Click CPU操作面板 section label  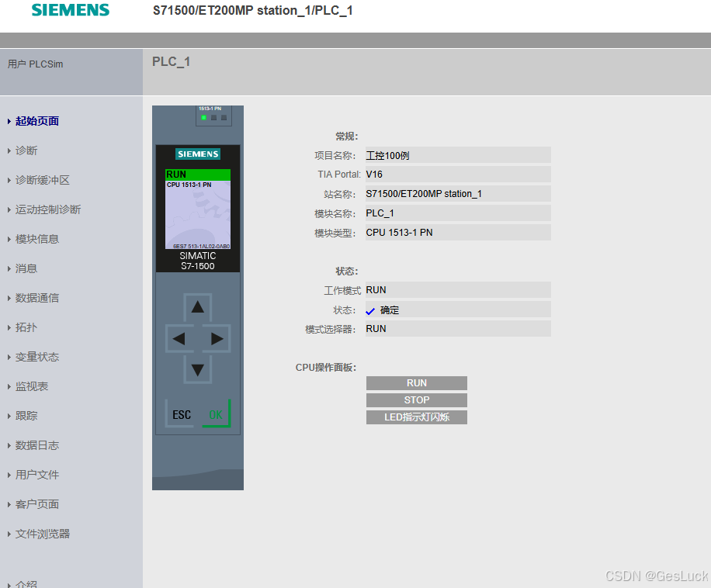326,368
